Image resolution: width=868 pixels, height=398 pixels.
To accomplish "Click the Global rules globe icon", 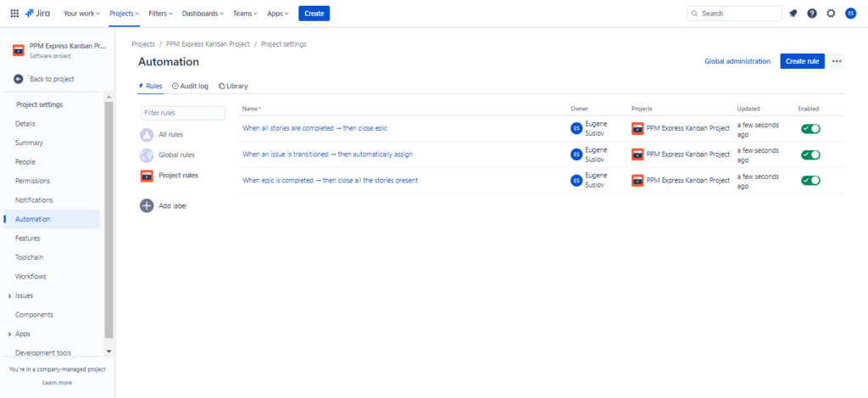I will pyautogui.click(x=147, y=155).
